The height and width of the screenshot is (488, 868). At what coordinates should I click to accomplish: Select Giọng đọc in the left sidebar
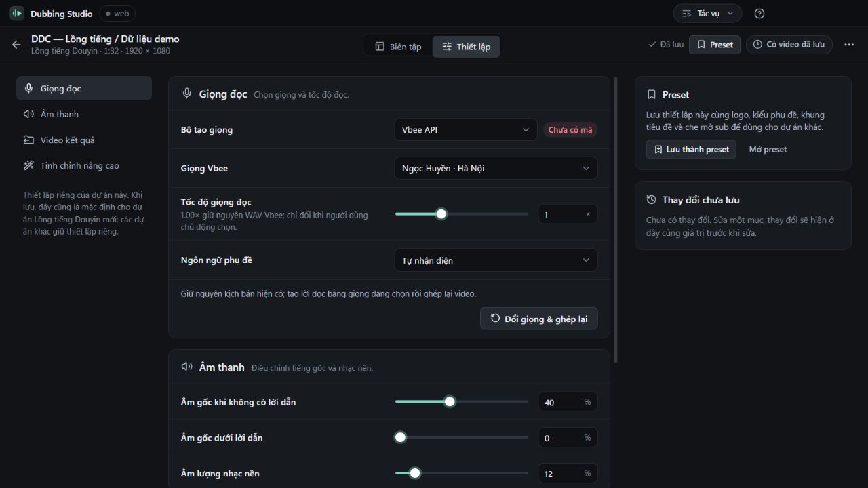(84, 88)
